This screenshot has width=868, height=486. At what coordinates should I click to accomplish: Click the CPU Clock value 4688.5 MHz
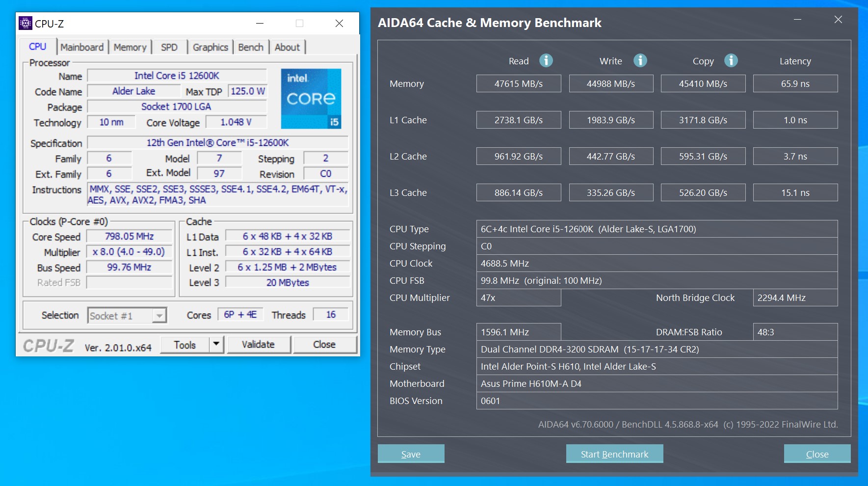click(657, 263)
